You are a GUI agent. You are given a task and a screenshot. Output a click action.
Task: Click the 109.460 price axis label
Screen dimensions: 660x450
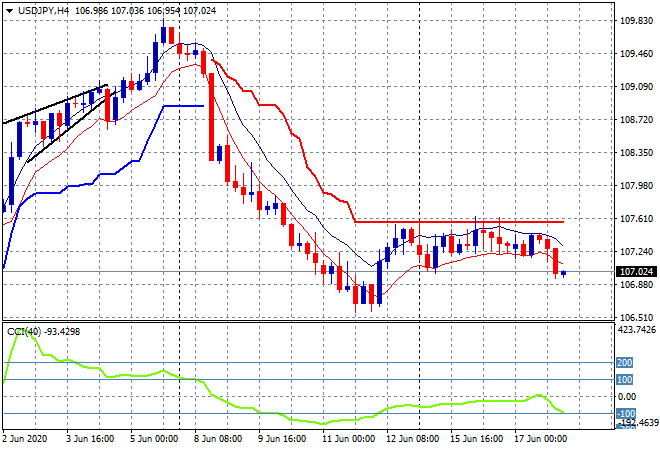[x=636, y=53]
